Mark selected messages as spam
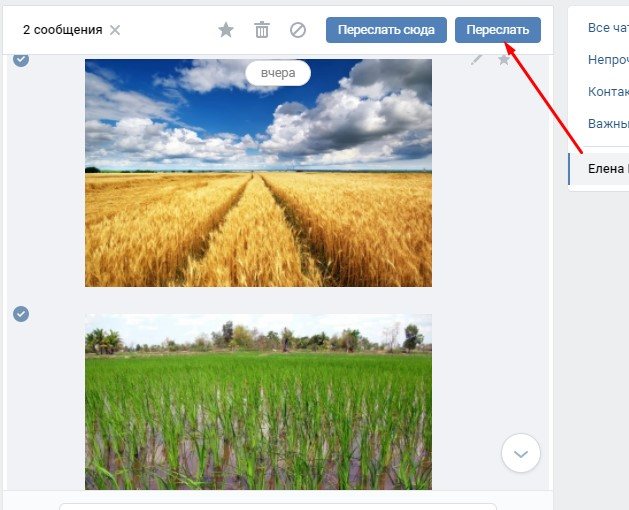Viewport: 629px width, 510px height. coord(298,30)
